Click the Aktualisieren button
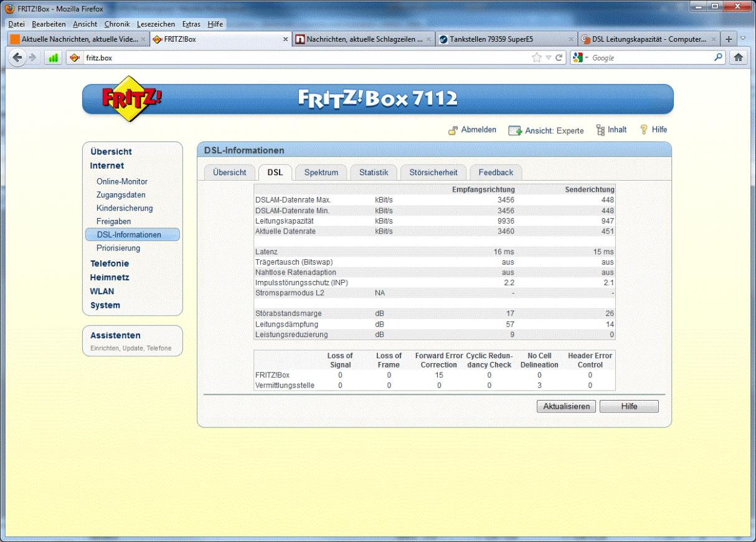The height and width of the screenshot is (542, 756). pyautogui.click(x=567, y=406)
